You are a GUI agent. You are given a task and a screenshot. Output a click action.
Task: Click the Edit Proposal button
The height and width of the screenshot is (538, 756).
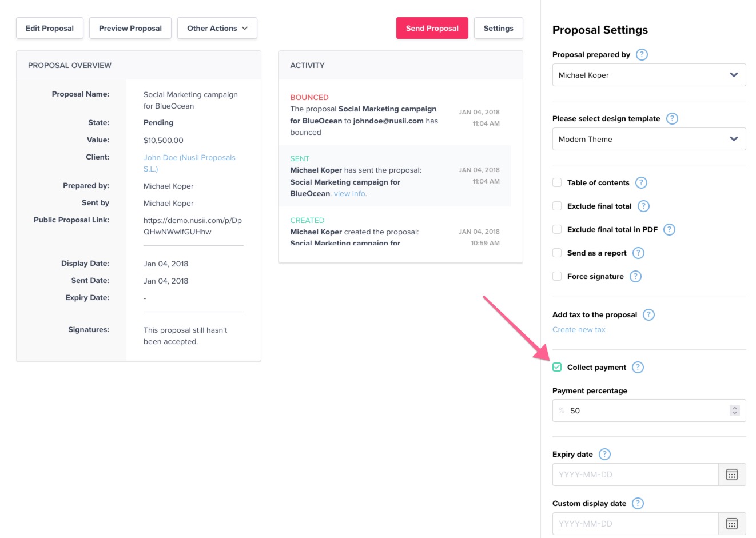tap(50, 29)
